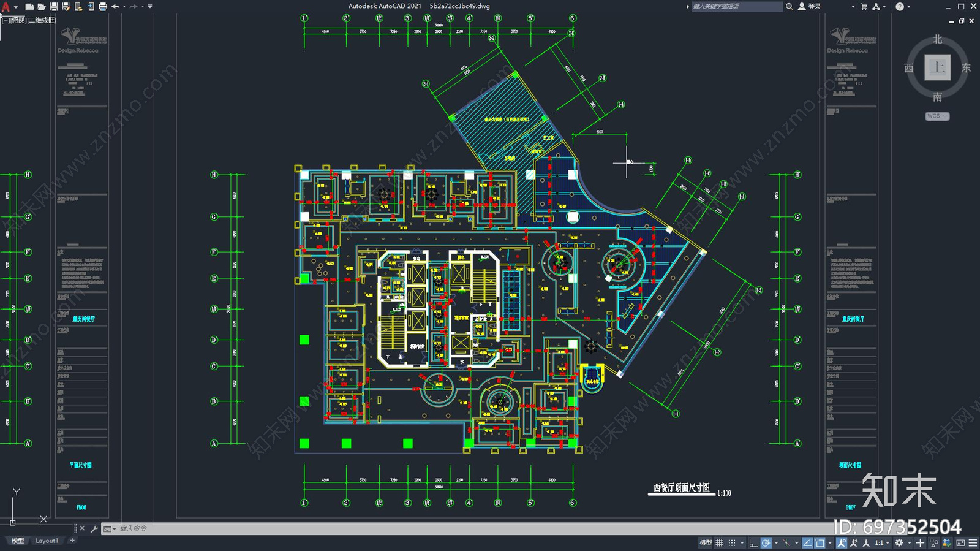Click Save to Web and Mobile icon
This screenshot has height=551, width=980.
tap(91, 7)
